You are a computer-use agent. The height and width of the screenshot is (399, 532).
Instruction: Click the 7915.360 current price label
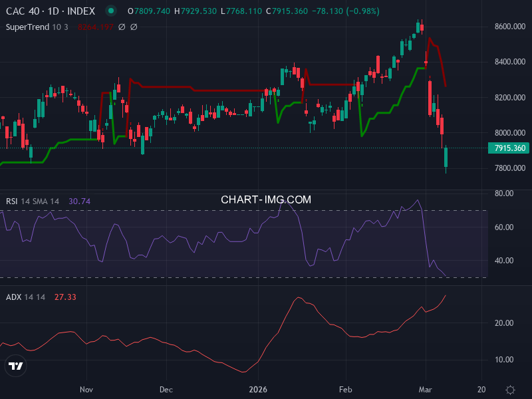tap(508, 149)
